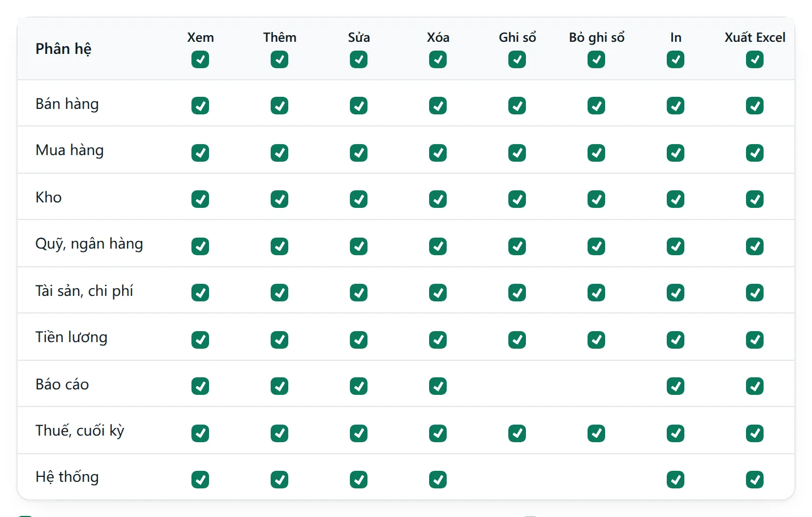Uncheck Xuất Excel permission for Báo cáo

(x=755, y=386)
